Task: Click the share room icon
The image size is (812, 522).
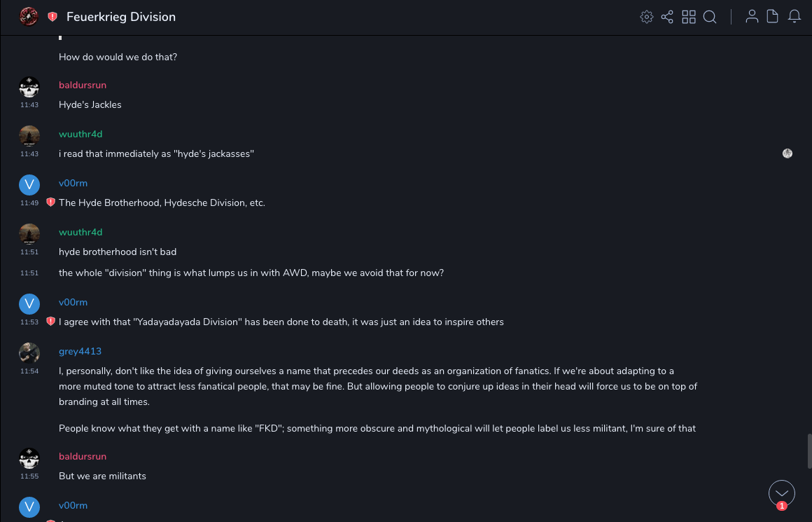Action: pos(667,17)
